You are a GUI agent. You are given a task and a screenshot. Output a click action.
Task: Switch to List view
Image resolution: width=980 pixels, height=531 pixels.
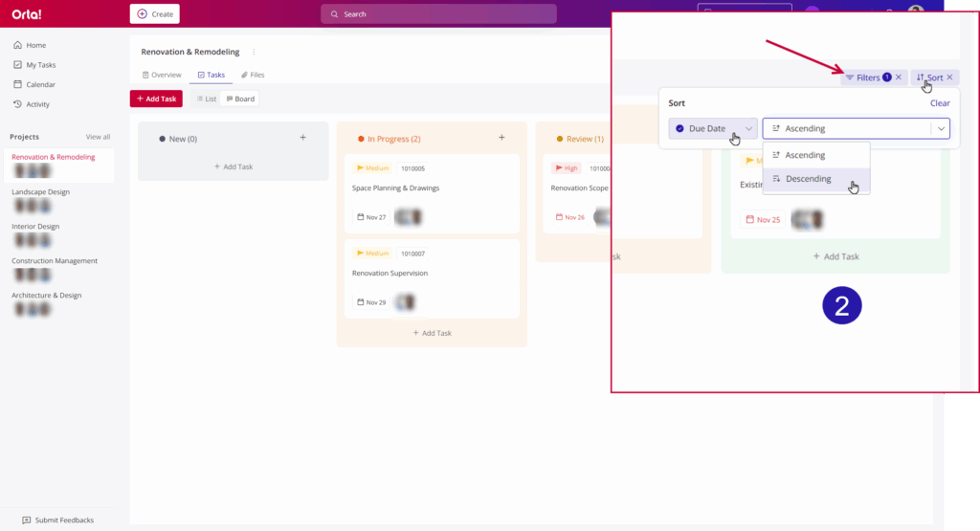pos(206,99)
